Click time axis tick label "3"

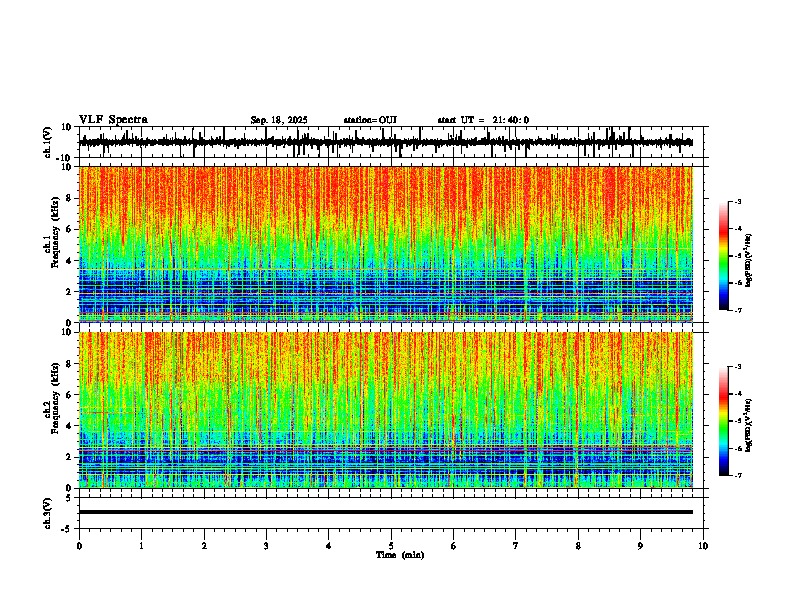[266, 546]
